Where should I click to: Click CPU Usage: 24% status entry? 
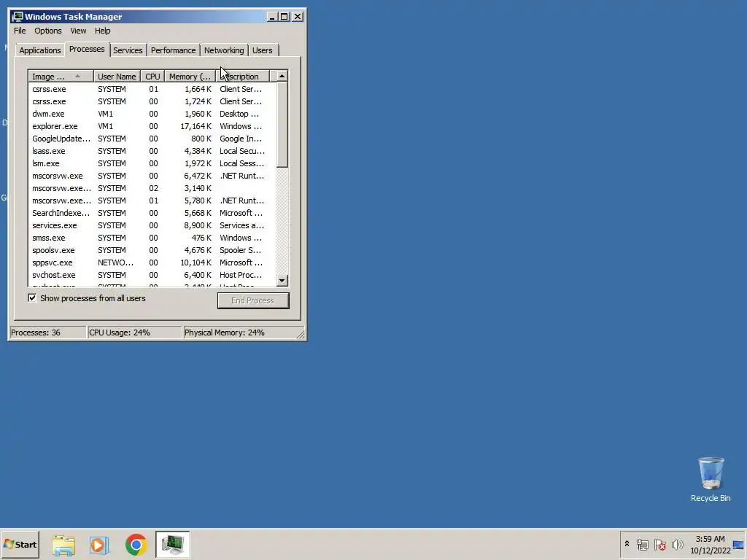click(x=135, y=332)
